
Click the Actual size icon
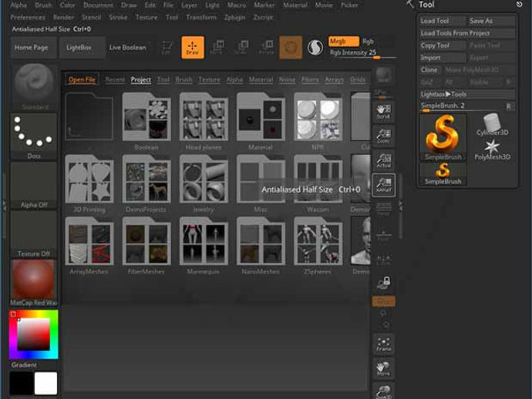(384, 160)
